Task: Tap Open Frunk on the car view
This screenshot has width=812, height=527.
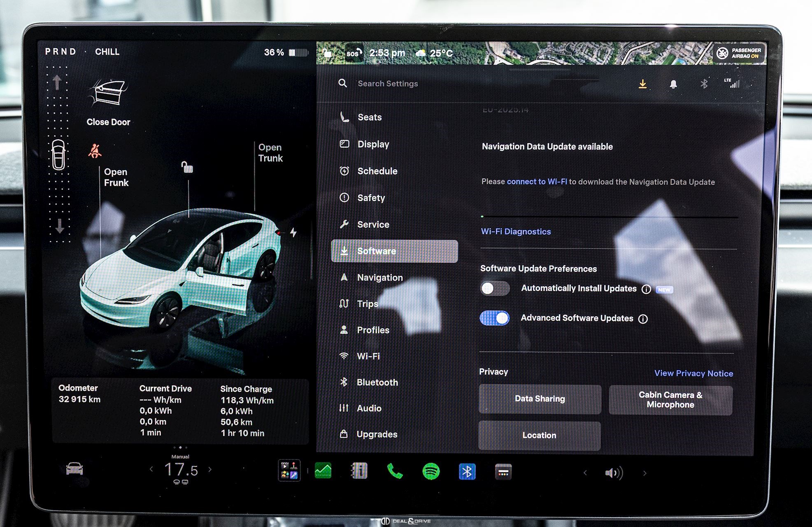Action: [116, 177]
